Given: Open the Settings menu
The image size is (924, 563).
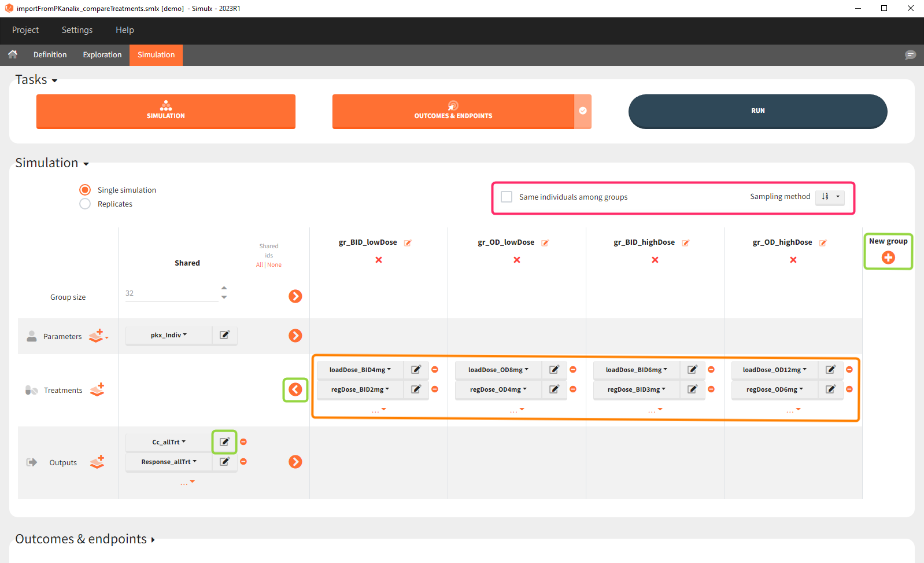Looking at the screenshot, I should click(77, 30).
